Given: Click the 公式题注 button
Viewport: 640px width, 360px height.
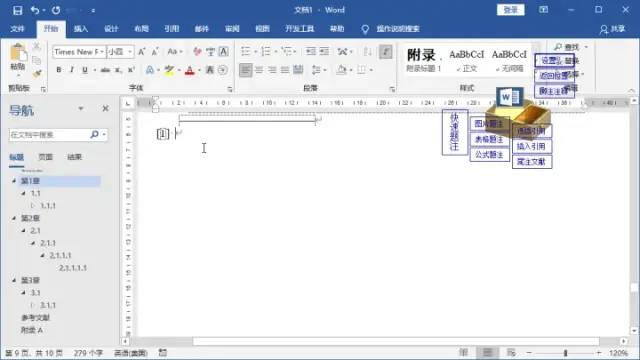Looking at the screenshot, I should (x=489, y=155).
